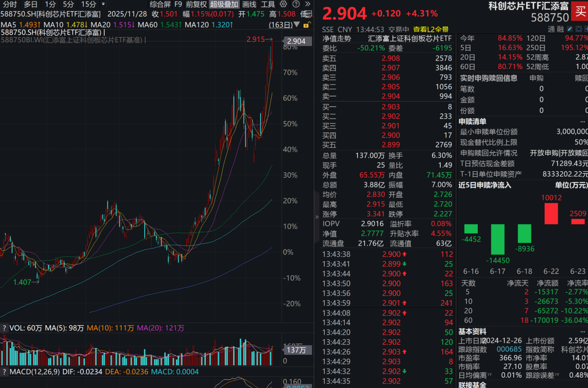Viewport: 588px width, 388px height.
Task: Open the chart settings gear icon
Action: 283,4
